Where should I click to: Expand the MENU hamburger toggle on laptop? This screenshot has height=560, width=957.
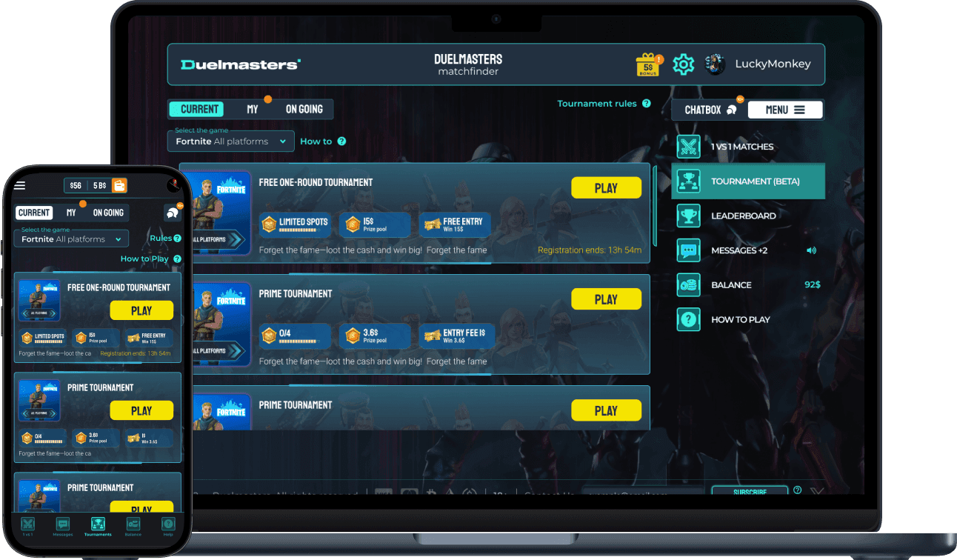point(785,110)
